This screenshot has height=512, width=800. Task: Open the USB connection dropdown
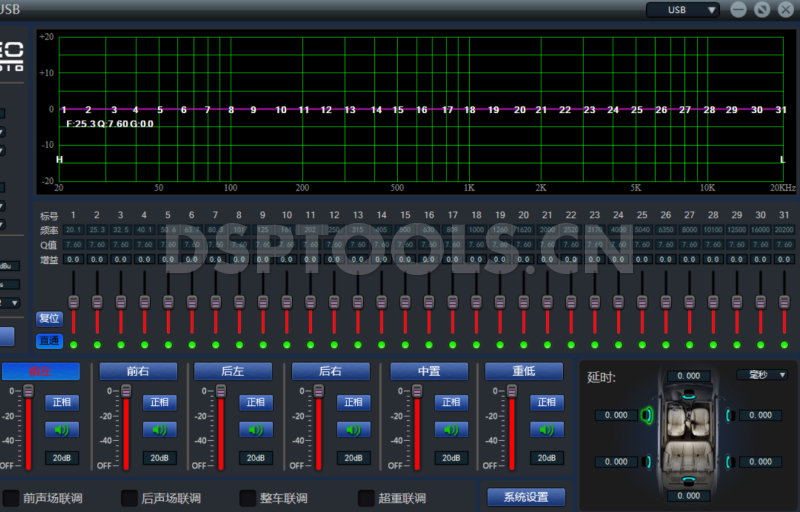[x=683, y=10]
